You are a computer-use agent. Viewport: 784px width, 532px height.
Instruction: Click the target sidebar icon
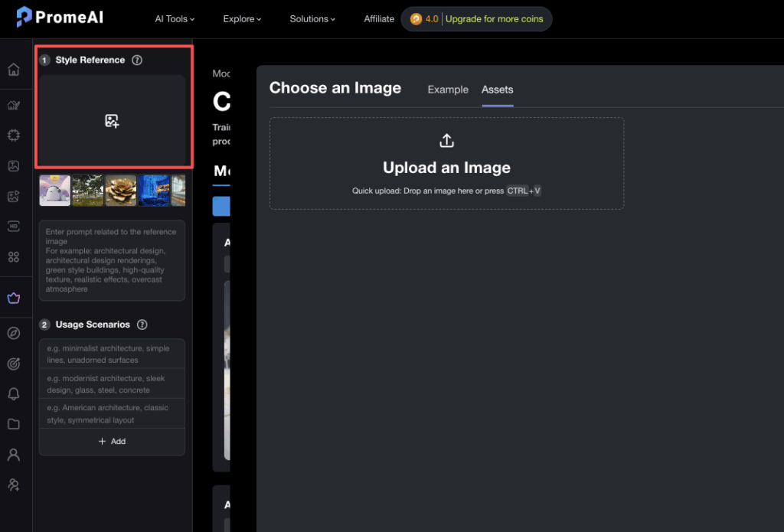pyautogui.click(x=14, y=364)
